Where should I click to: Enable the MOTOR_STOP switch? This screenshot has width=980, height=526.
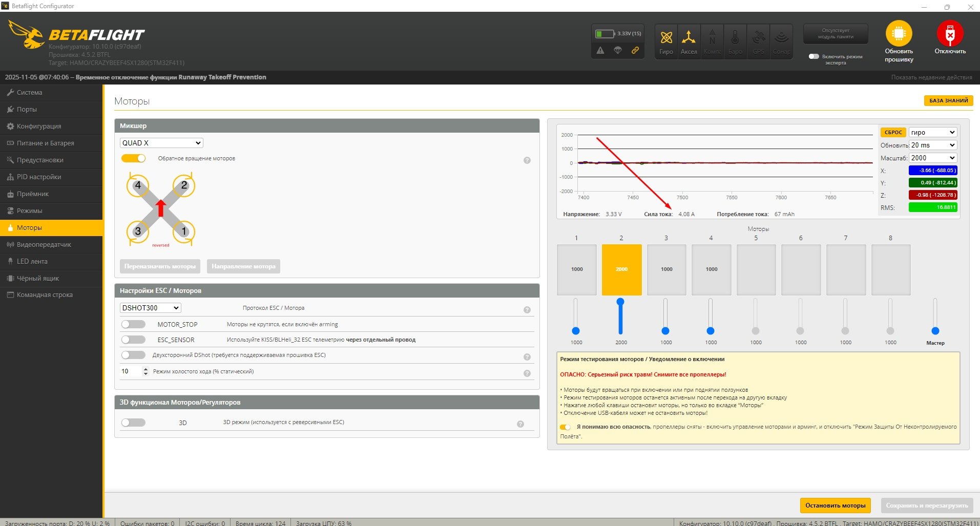pyautogui.click(x=134, y=324)
